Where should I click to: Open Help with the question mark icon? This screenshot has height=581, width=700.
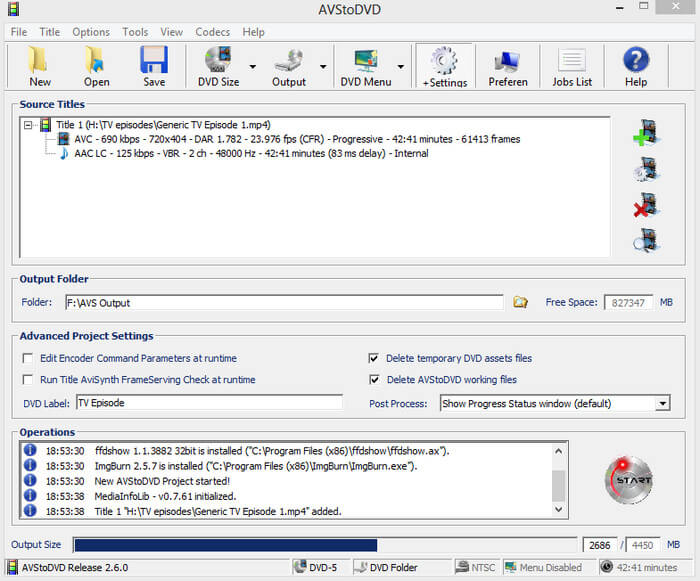click(636, 66)
